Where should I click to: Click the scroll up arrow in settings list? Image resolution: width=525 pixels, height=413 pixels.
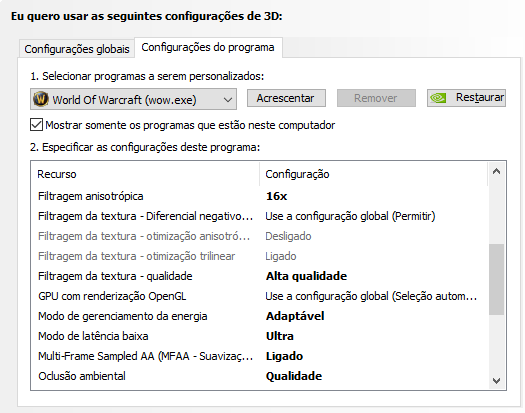pos(497,172)
